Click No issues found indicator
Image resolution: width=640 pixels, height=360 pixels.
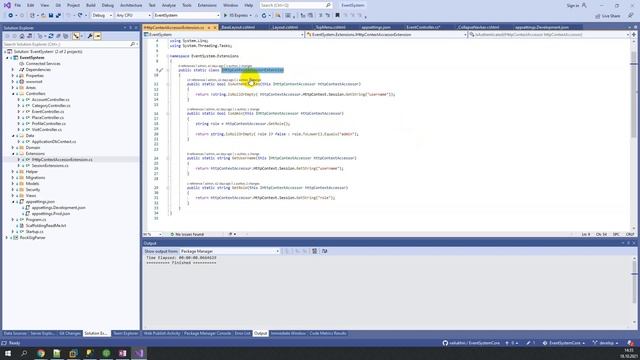tap(187, 234)
